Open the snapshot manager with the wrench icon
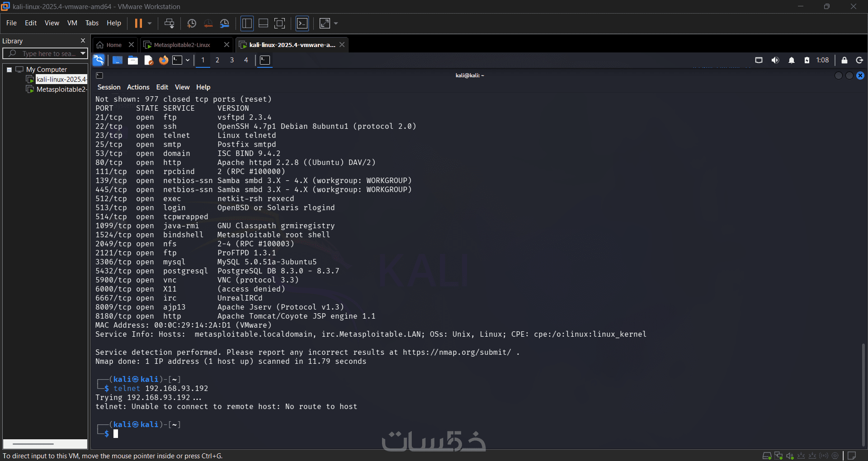Image resolution: width=868 pixels, height=461 pixels. (225, 23)
